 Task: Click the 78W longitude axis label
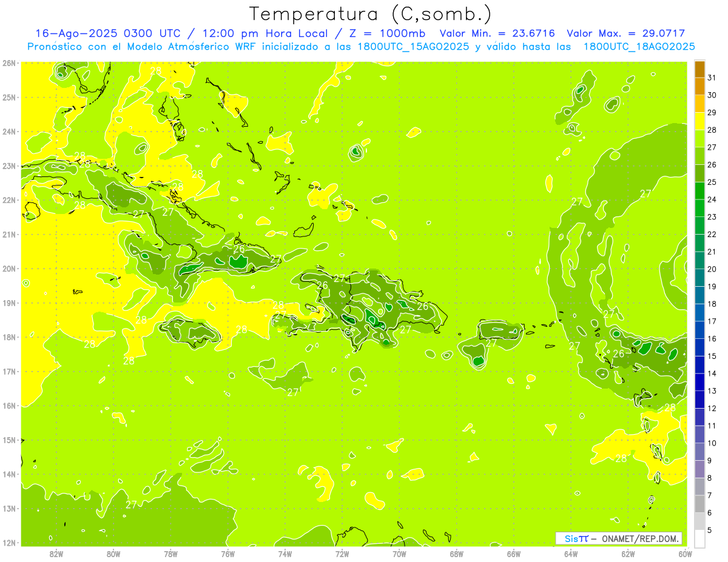pos(170,554)
